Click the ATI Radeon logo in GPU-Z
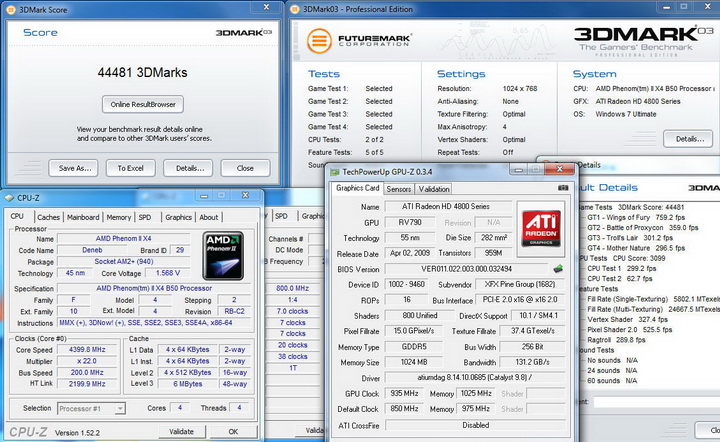The width and height of the screenshot is (720, 442). pyautogui.click(x=541, y=229)
